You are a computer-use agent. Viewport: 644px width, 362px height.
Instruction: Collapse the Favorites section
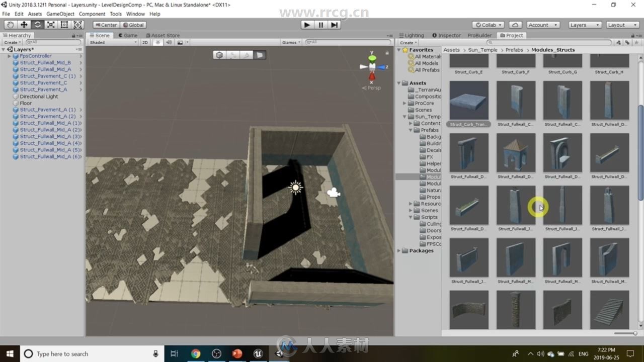[399, 50]
